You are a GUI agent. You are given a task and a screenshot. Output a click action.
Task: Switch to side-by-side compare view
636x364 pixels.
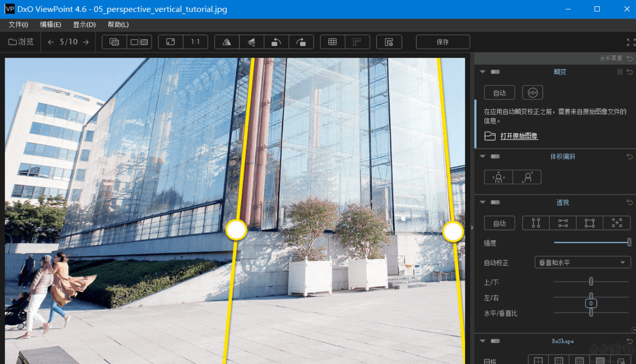[139, 42]
